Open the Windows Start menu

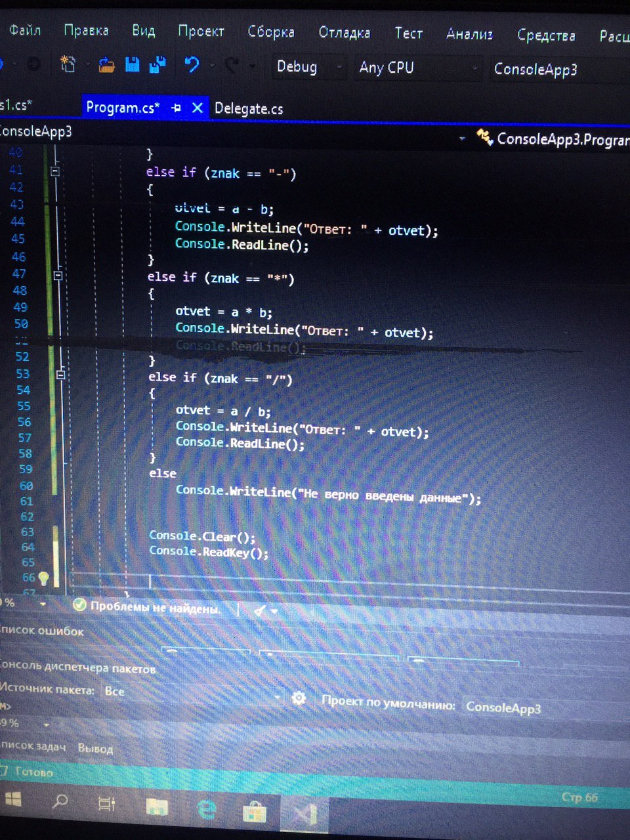click(13, 800)
